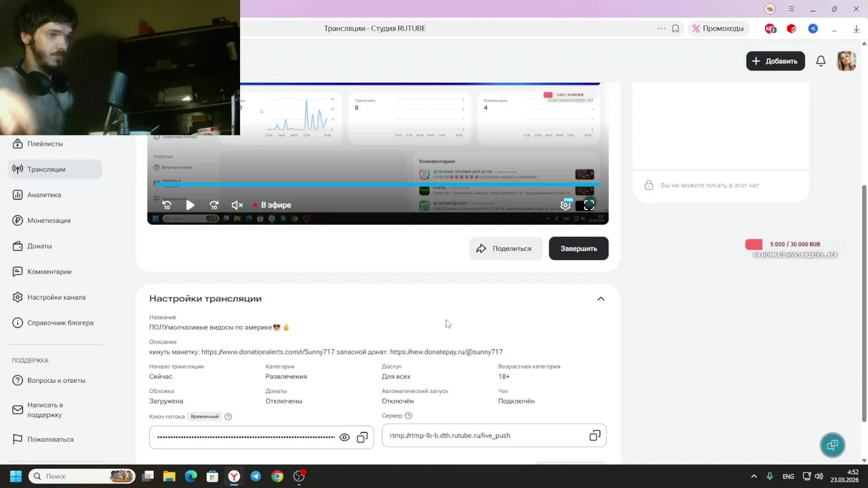Show hidden system tray icons
Image resolution: width=868 pixels, height=488 pixels.
pyautogui.click(x=753, y=476)
